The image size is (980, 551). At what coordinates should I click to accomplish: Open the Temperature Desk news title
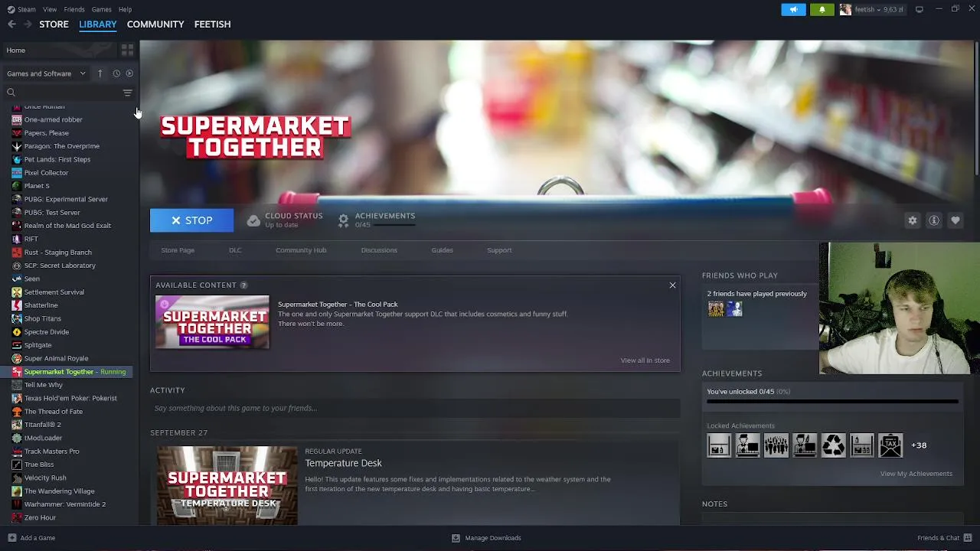coord(343,463)
